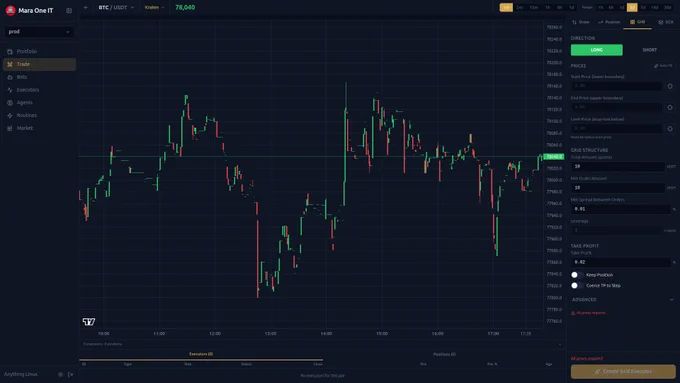Click the End Price input field
This screenshot has height=383, width=680.
click(x=616, y=107)
